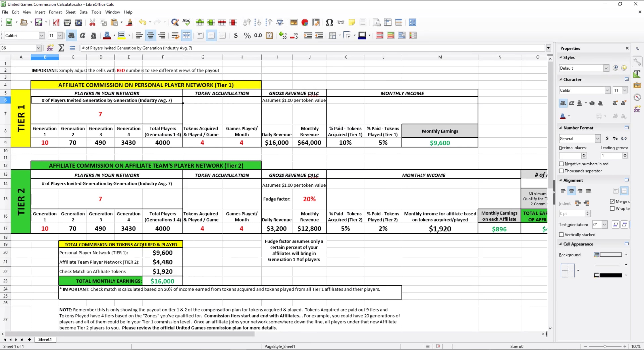Toggle Negative numbers in red
The image size is (644, 350).
[x=561, y=164]
